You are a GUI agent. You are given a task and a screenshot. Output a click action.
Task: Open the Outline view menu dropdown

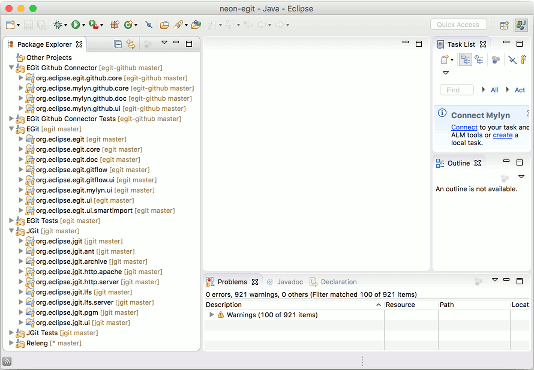[521, 176]
